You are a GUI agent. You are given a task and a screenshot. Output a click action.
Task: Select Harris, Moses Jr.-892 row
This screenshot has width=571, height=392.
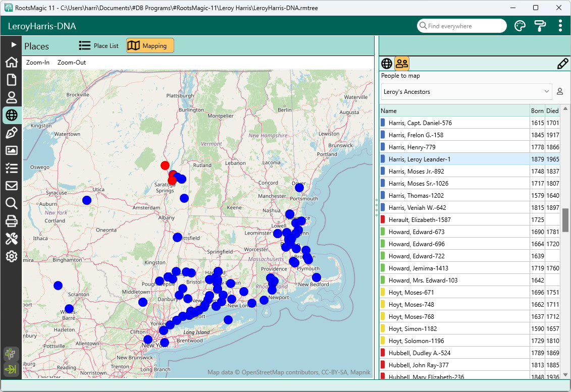[x=470, y=171]
